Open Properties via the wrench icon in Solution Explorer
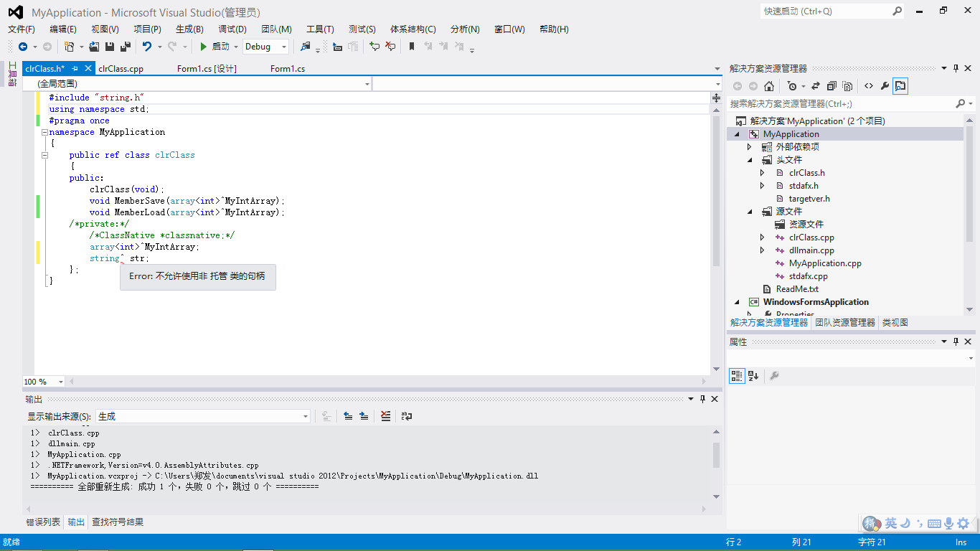Viewport: 980px width, 551px height. tap(885, 86)
